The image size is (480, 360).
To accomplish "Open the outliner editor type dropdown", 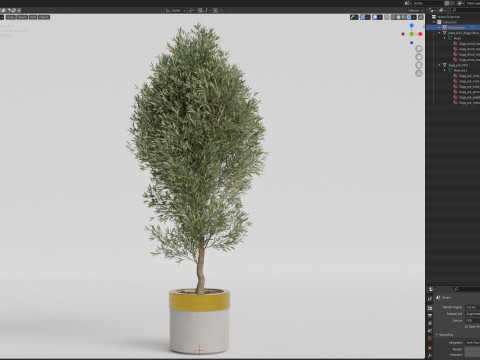I will click(x=432, y=10).
